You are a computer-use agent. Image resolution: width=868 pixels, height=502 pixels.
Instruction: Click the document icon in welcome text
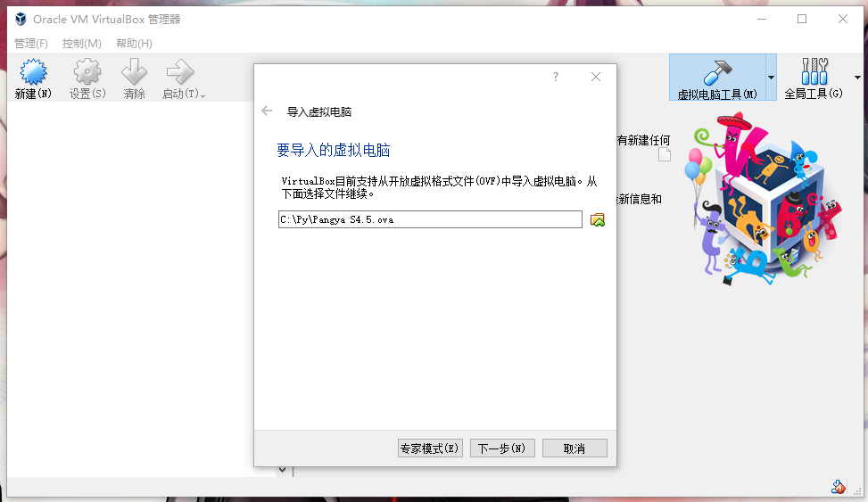point(665,154)
